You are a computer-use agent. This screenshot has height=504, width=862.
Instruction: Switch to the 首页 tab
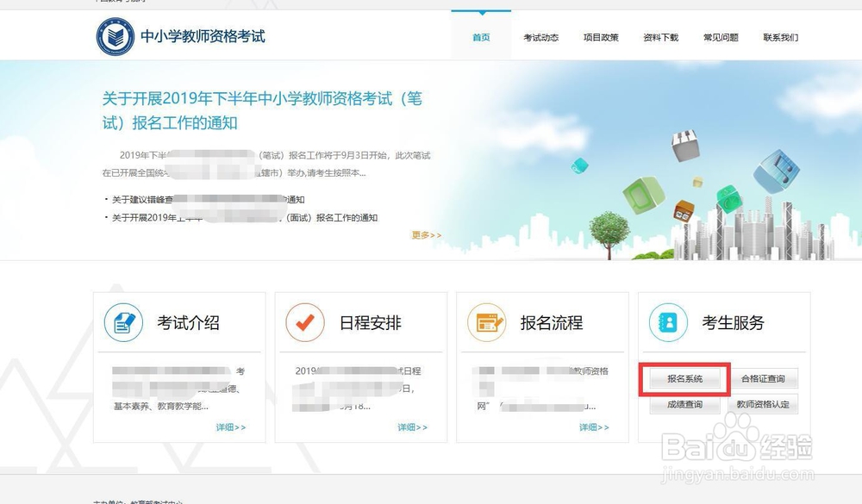pos(480,37)
